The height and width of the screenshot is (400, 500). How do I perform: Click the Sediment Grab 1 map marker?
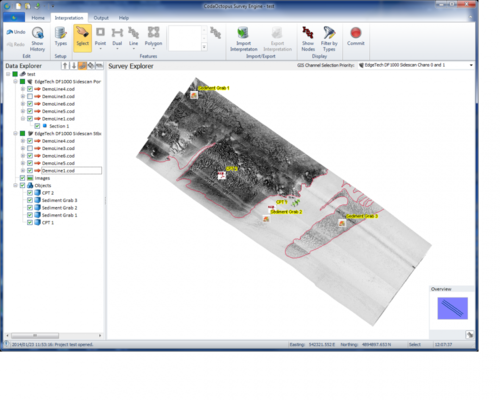[x=194, y=95]
